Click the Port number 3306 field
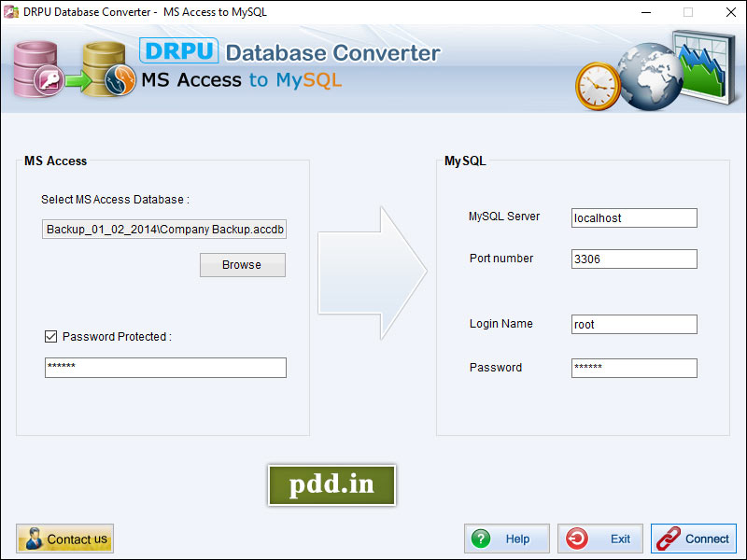This screenshot has width=747, height=560. click(x=633, y=259)
